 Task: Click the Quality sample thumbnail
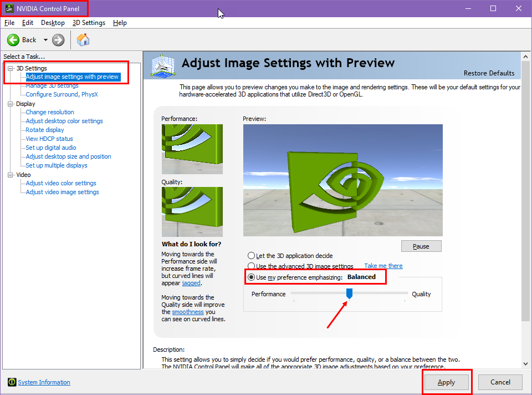tap(192, 211)
